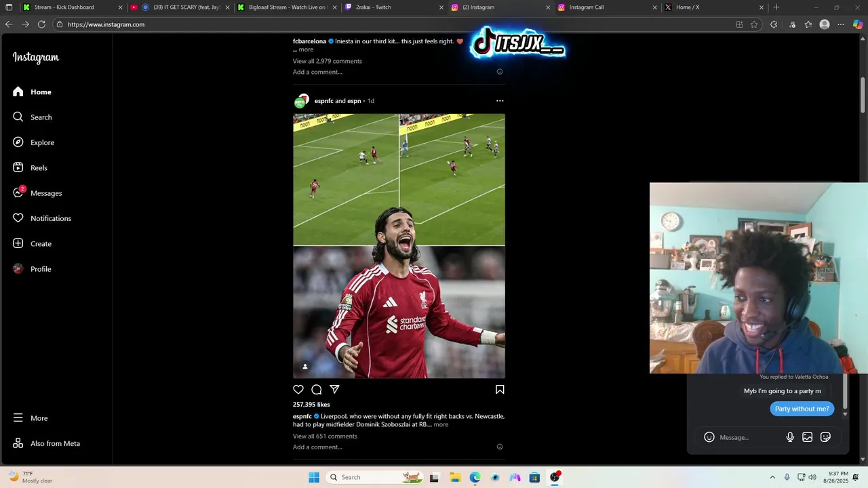Click 257,395 likes count
Image resolution: width=868 pixels, height=488 pixels.
tap(311, 405)
